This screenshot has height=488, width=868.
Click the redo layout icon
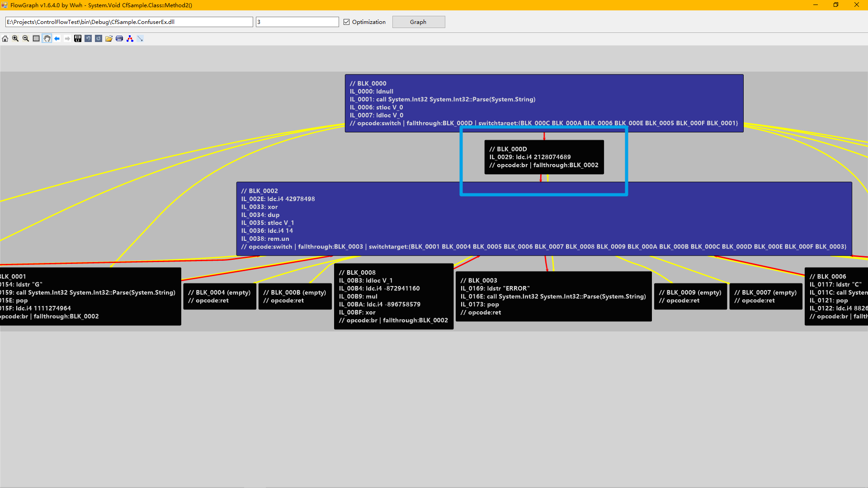[99, 39]
